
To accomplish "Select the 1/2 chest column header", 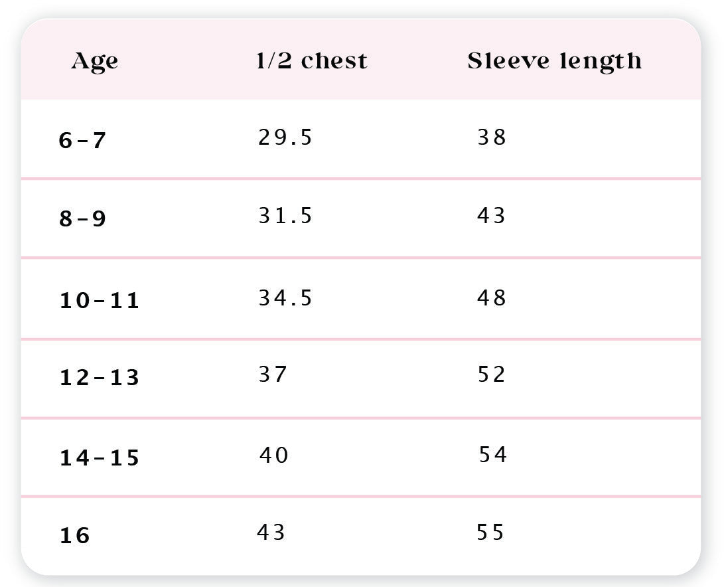I will [x=311, y=61].
